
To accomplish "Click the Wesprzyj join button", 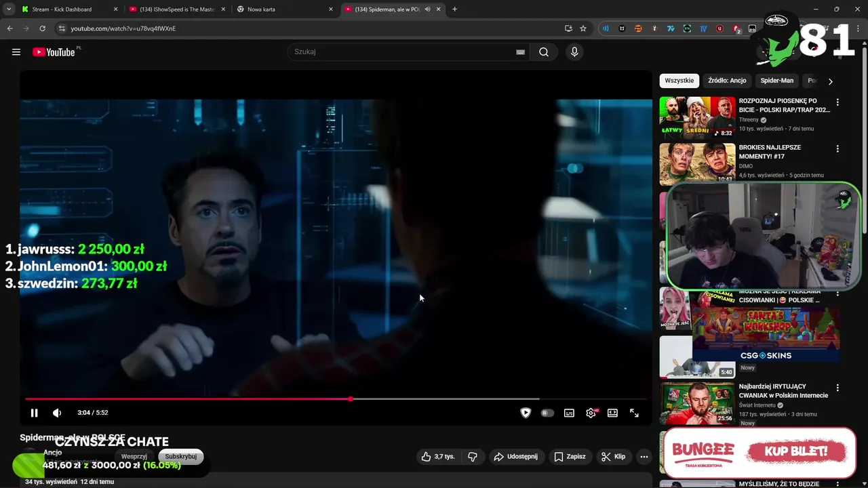I will coord(134,456).
